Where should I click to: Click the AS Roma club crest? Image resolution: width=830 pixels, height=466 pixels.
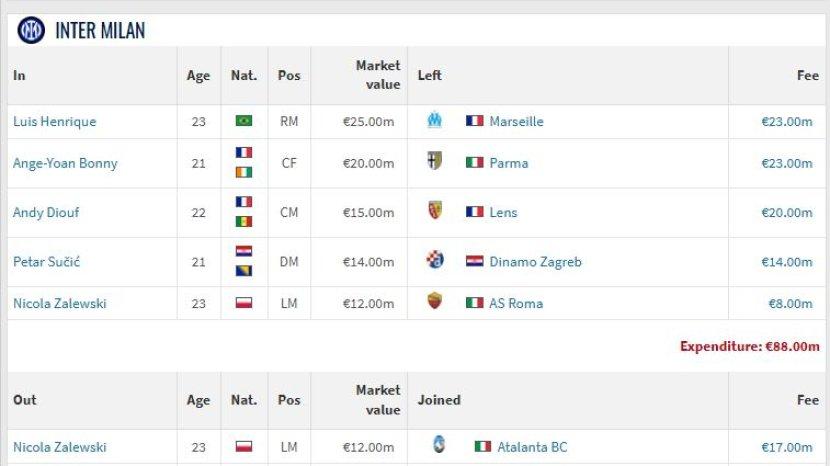[434, 302]
